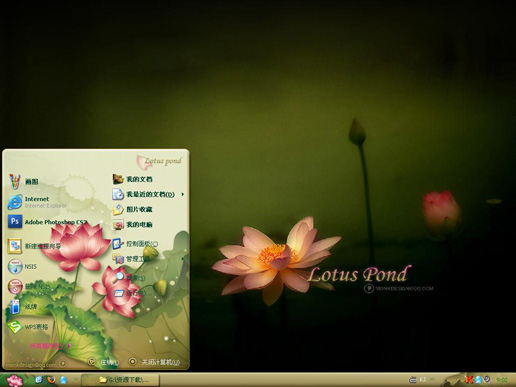Image resolution: width=516 pixels, height=387 pixels.
Task: Open 控制面板(C) Control Panel
Action: (x=135, y=244)
